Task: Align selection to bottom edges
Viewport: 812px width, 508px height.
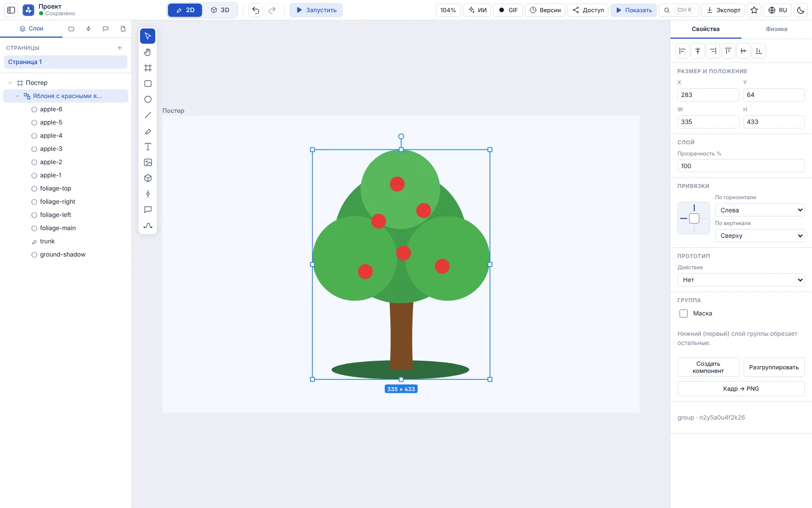Action: pos(758,51)
